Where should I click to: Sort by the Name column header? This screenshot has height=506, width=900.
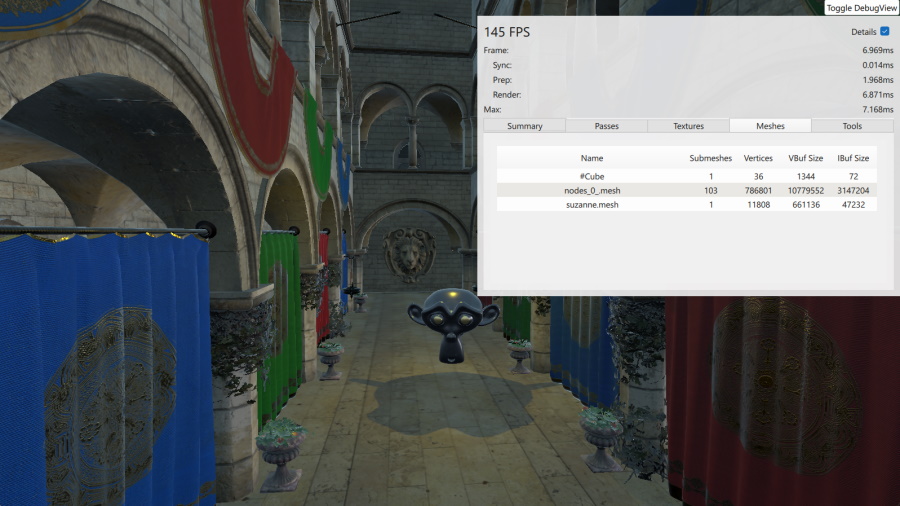click(x=592, y=158)
